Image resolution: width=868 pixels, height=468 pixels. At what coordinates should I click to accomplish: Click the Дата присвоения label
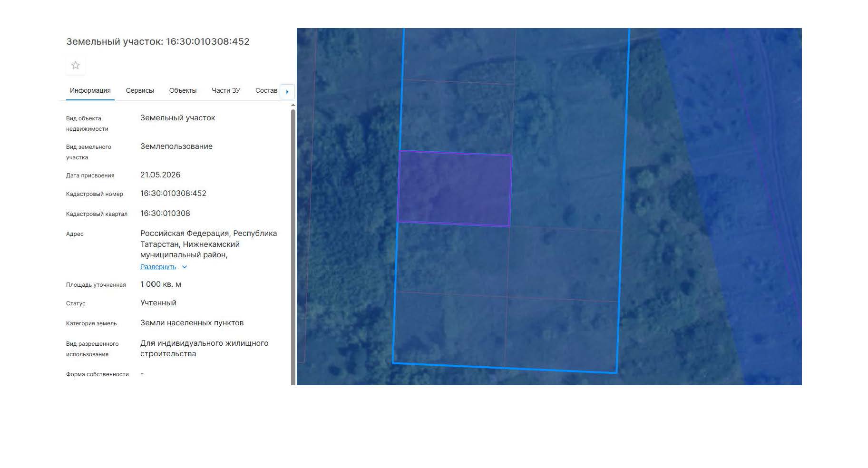click(90, 175)
